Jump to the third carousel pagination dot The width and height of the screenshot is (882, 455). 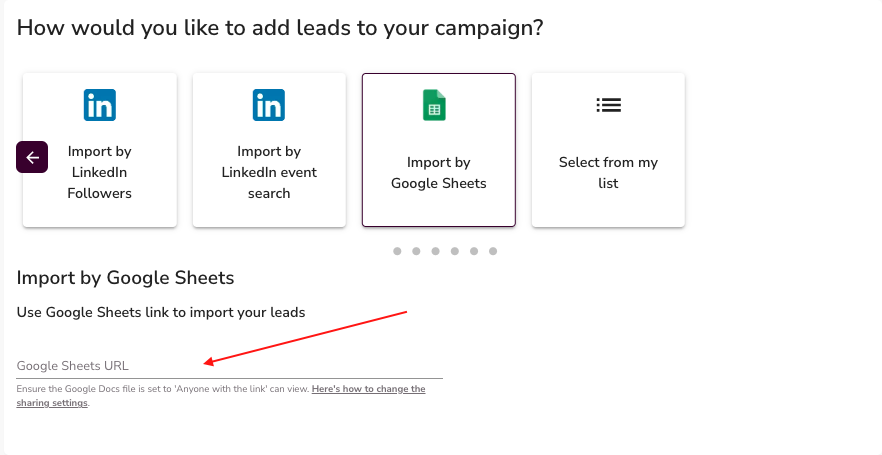[x=435, y=251]
